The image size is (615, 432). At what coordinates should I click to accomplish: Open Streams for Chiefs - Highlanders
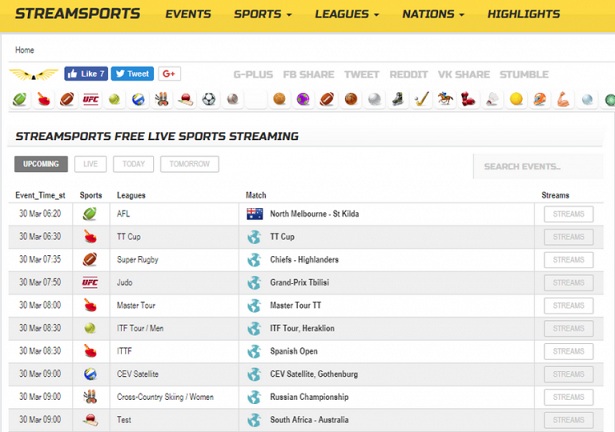pos(569,260)
